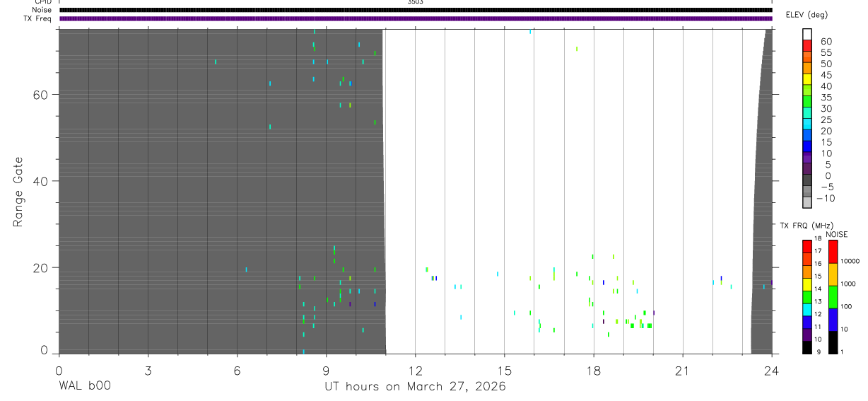Click the '25' label in ELEV legend
This screenshot has height=401, width=868.
coord(826,120)
